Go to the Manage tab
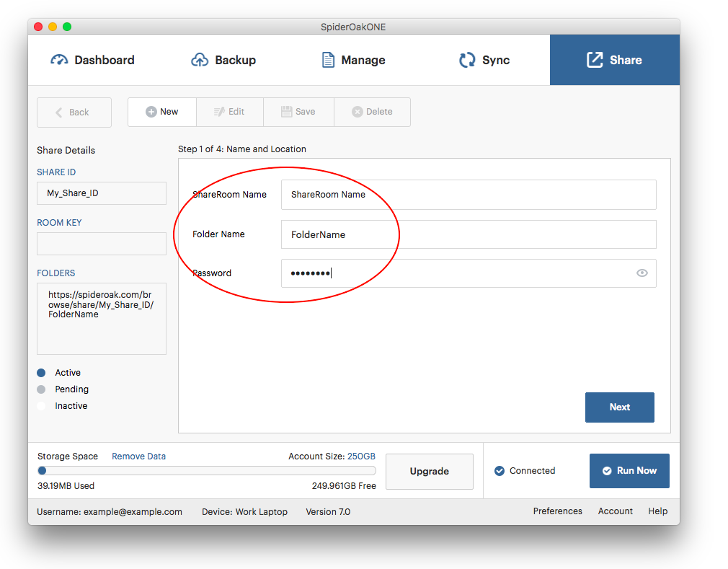This screenshot has height=569, width=728. click(x=354, y=60)
